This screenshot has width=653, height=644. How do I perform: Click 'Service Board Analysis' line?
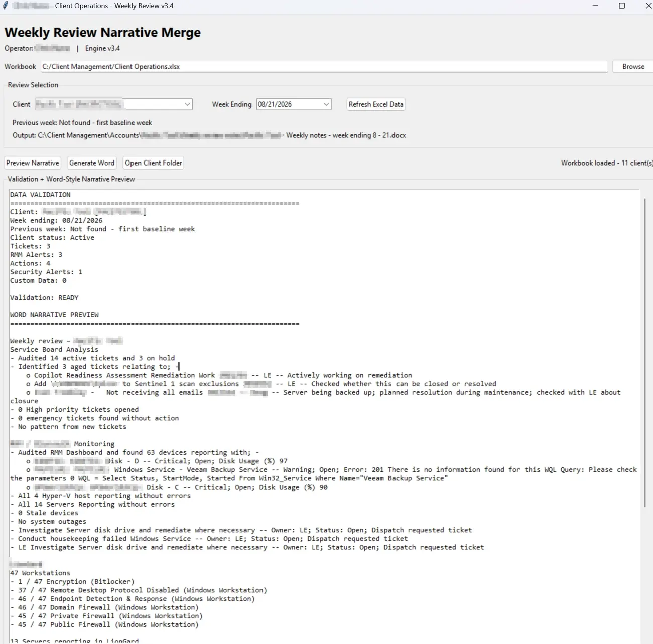[54, 350]
